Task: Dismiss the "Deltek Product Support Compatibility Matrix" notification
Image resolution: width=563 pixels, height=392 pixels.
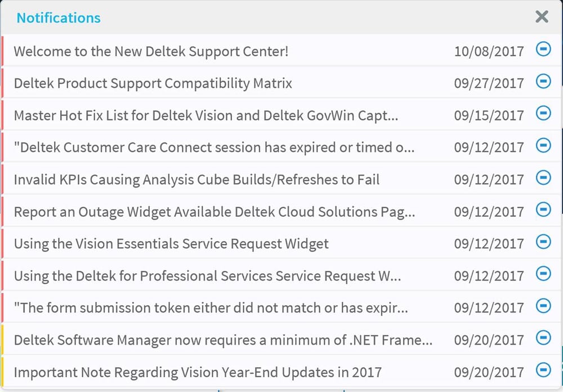Action: pos(543,82)
